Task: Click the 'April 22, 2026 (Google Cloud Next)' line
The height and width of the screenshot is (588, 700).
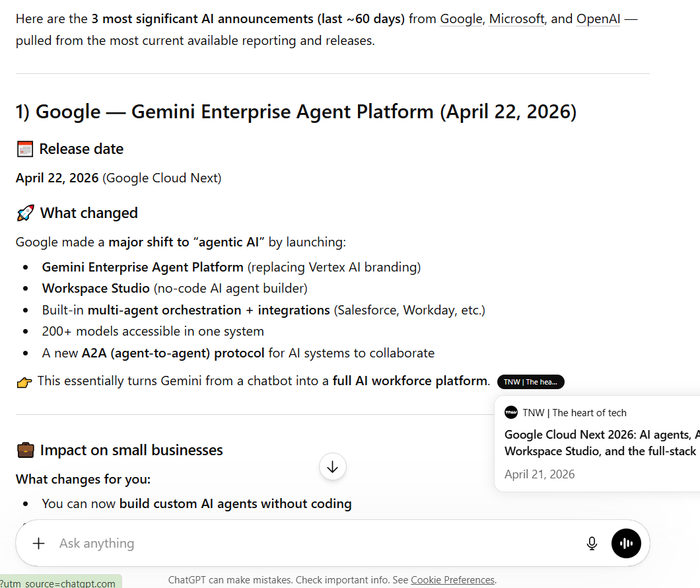Action: click(118, 178)
